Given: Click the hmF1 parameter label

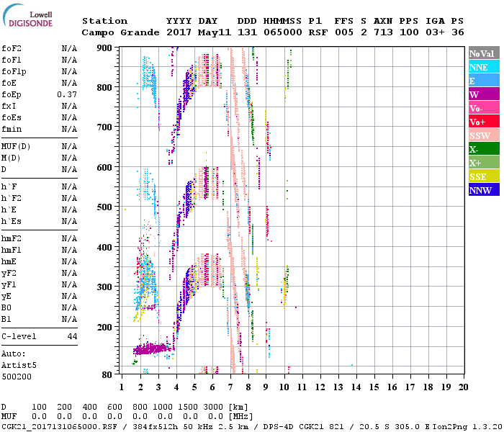Looking at the screenshot, I should point(12,251).
